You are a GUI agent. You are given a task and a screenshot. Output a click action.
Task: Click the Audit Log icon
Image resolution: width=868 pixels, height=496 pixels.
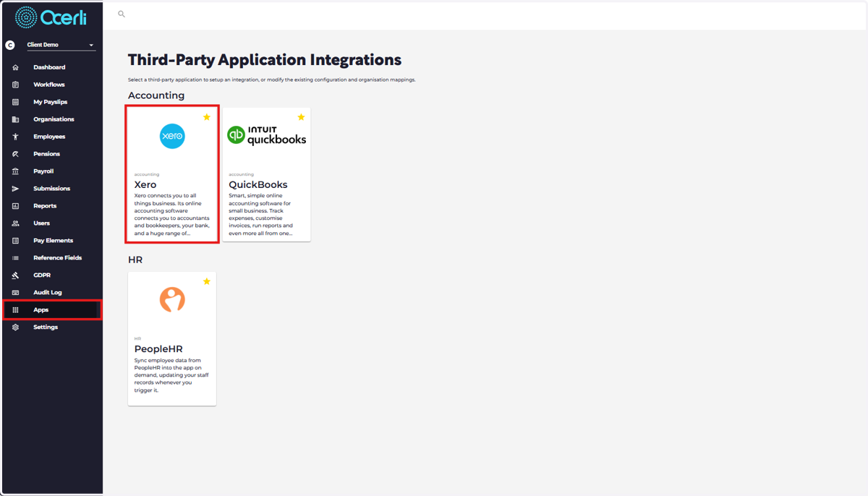point(15,293)
